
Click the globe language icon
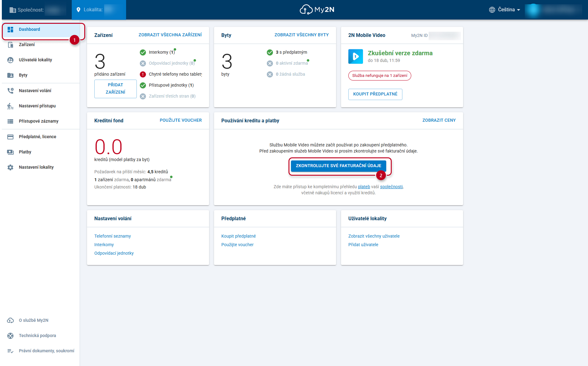pos(492,10)
